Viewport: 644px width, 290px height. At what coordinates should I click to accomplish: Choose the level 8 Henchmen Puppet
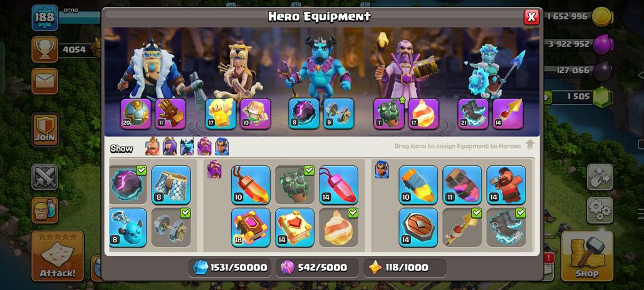128,227
